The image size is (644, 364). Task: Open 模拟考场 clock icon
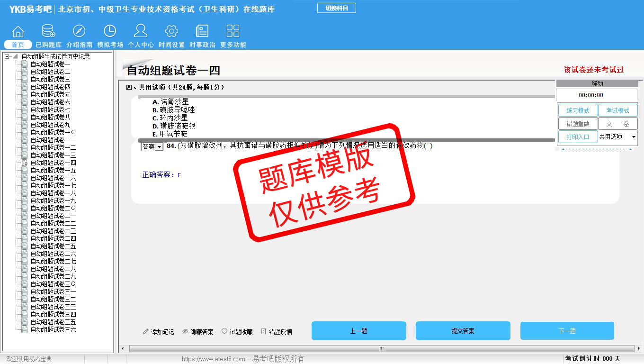[110, 32]
